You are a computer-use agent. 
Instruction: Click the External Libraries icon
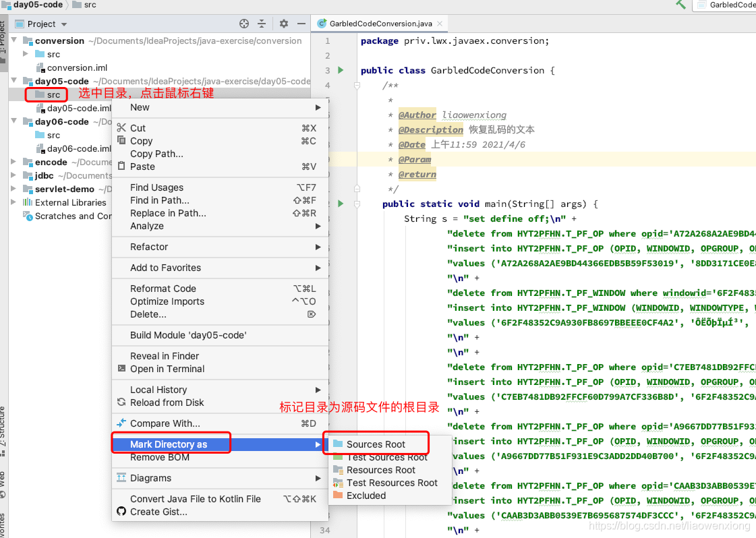pos(28,202)
